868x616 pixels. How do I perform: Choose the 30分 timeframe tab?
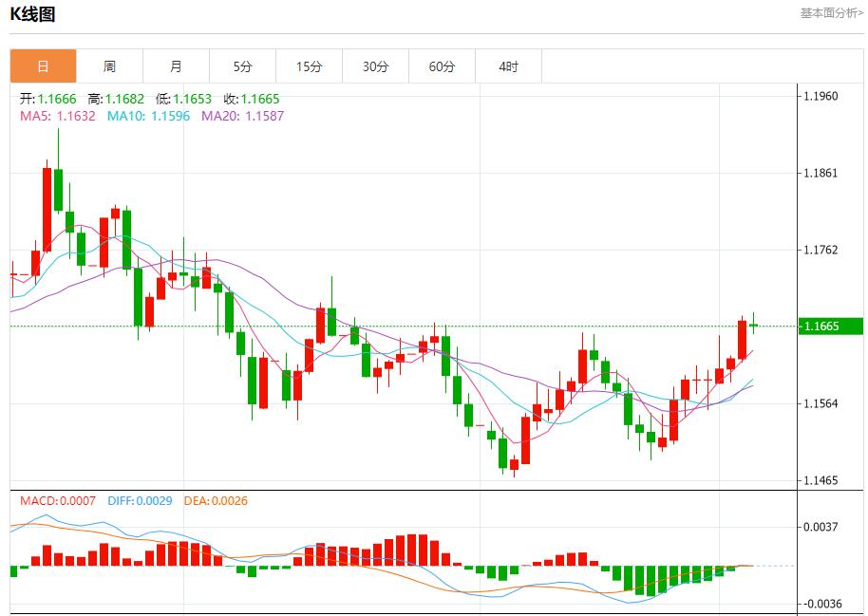click(375, 66)
